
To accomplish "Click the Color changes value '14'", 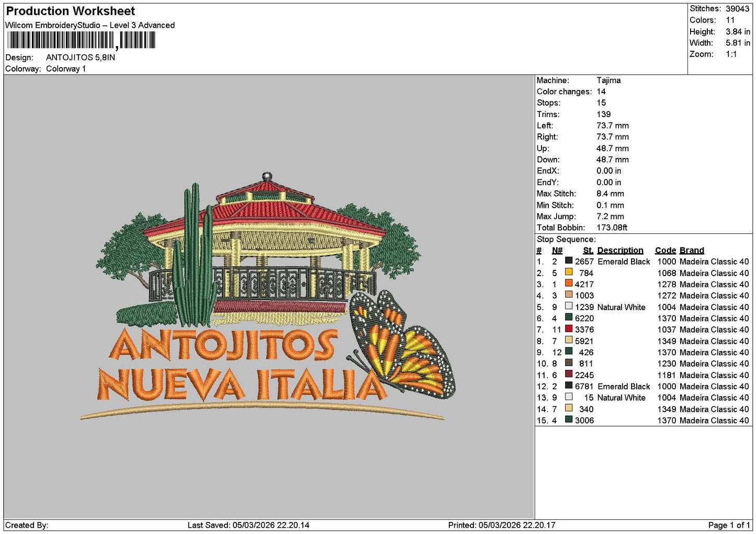I will (x=601, y=92).
